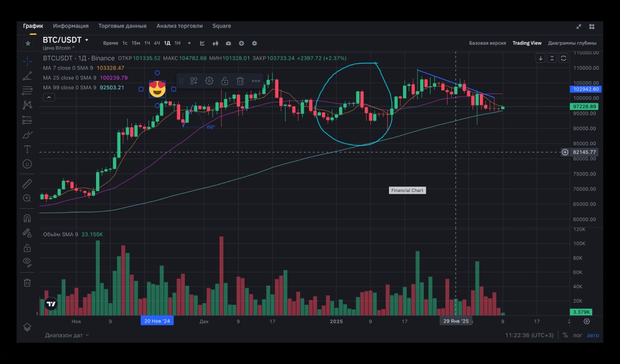Take a chart snapshot with camera

coord(228,44)
